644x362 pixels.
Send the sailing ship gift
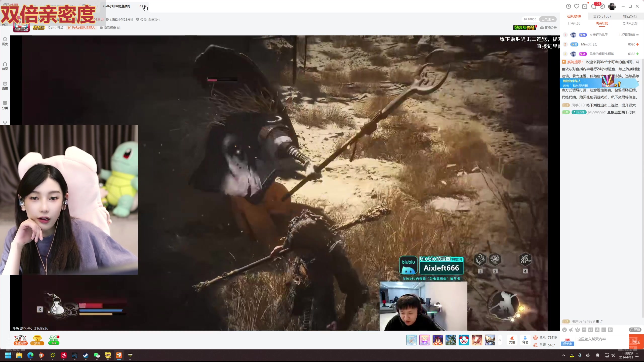pyautogui.click(x=490, y=340)
